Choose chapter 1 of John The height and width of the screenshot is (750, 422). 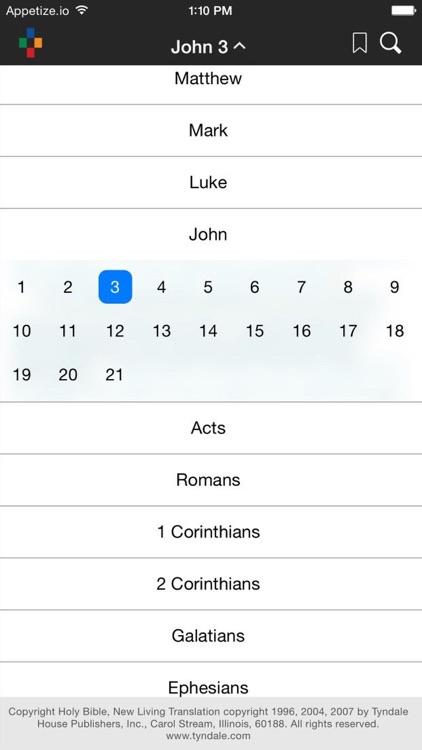pos(21,287)
